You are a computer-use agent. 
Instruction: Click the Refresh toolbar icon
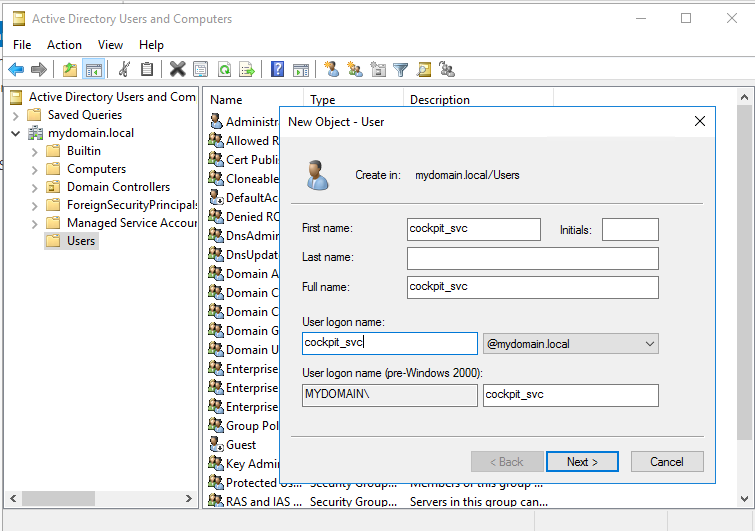click(224, 69)
